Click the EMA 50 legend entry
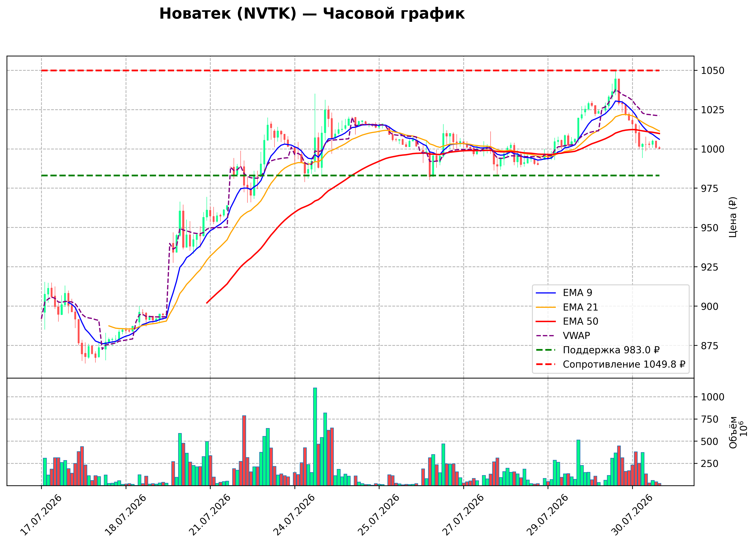Viewport: 756px width, 544px height. tap(567, 321)
